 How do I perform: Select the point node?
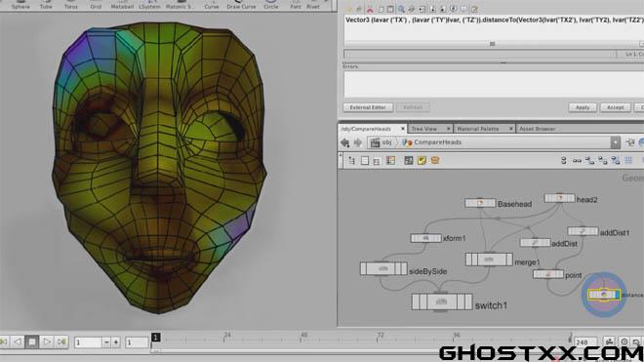pos(548,274)
